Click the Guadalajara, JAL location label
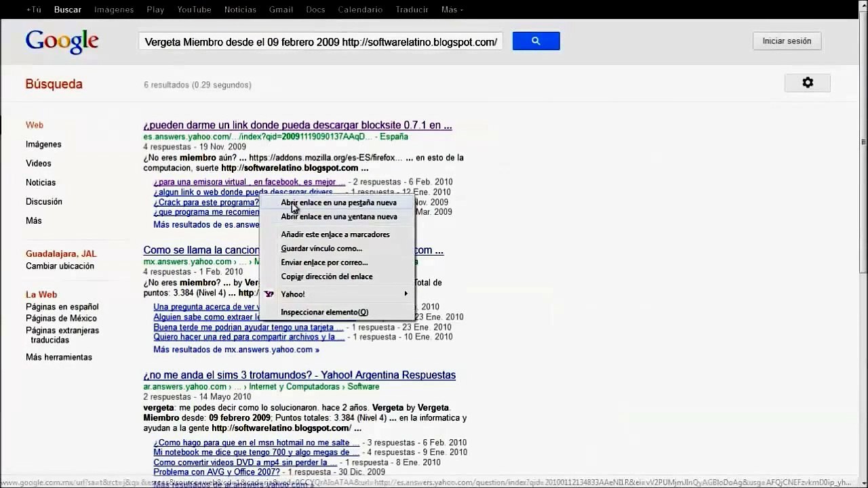 coord(61,254)
